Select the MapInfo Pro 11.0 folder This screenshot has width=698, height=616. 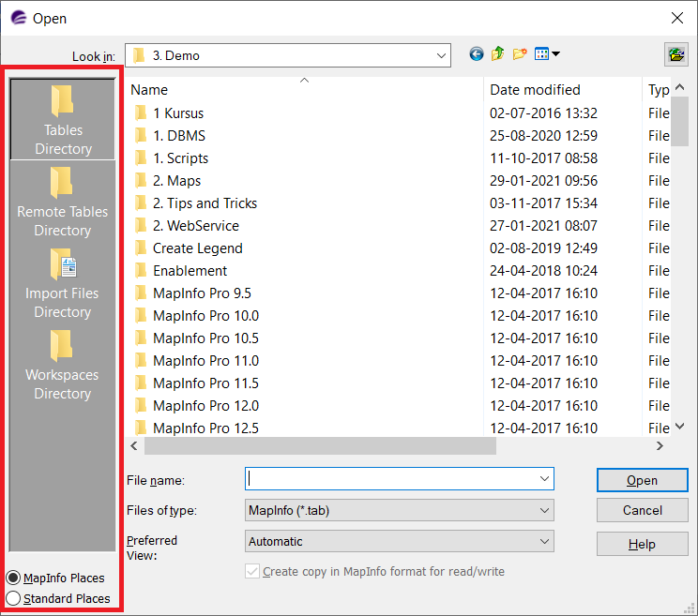click(x=205, y=361)
